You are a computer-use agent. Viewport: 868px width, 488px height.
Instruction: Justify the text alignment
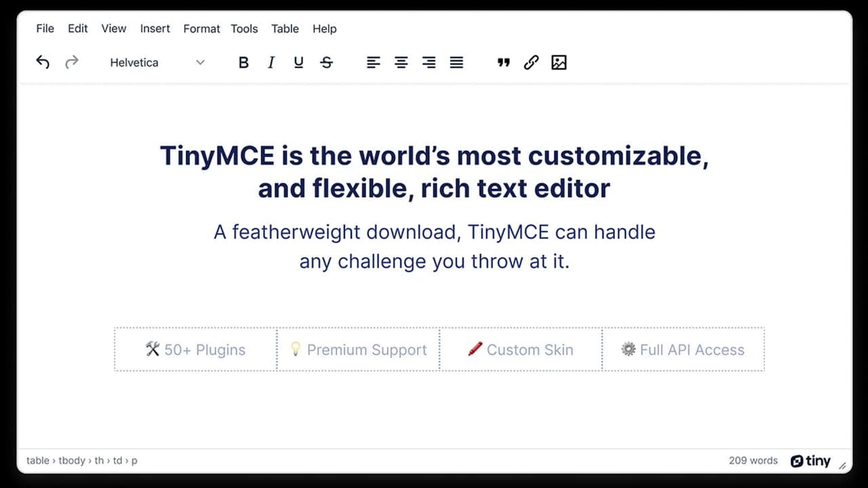click(456, 62)
